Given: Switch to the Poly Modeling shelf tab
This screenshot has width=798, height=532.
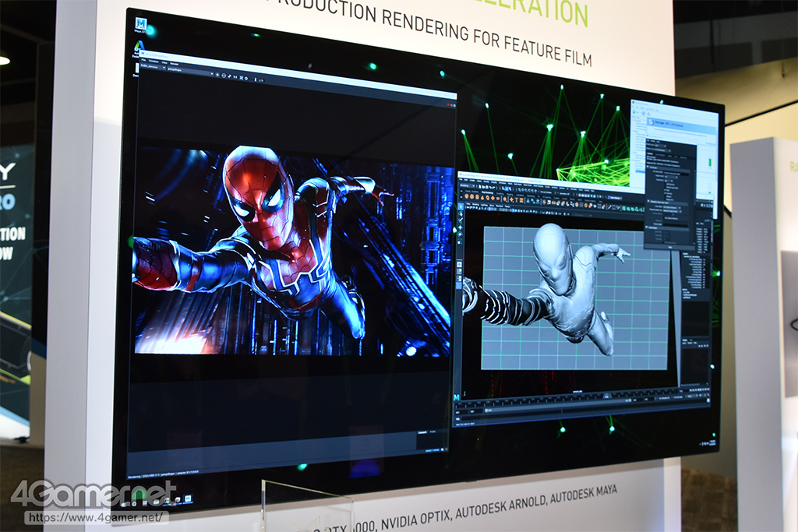Looking at the screenshot, I should click(488, 192).
